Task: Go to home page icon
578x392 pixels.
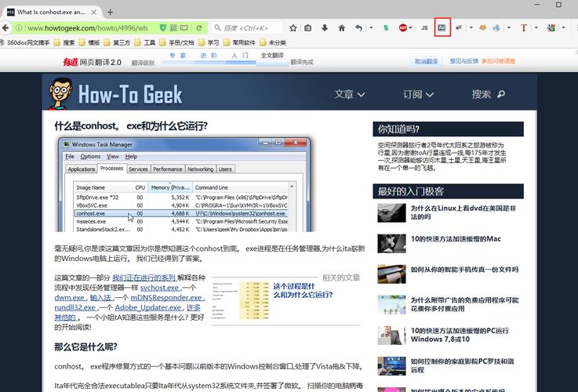Action: pos(342,27)
